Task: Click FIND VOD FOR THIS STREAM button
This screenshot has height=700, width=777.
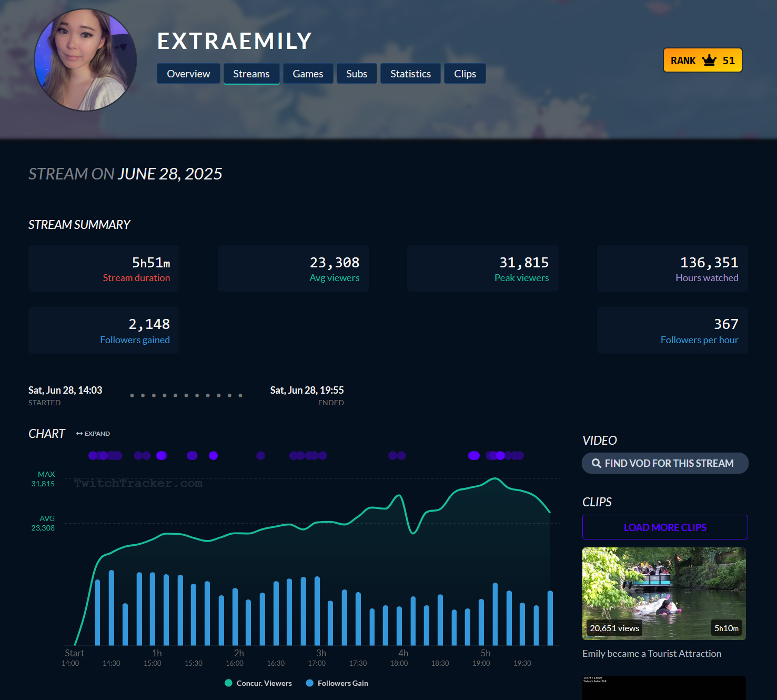Action: 665,463
